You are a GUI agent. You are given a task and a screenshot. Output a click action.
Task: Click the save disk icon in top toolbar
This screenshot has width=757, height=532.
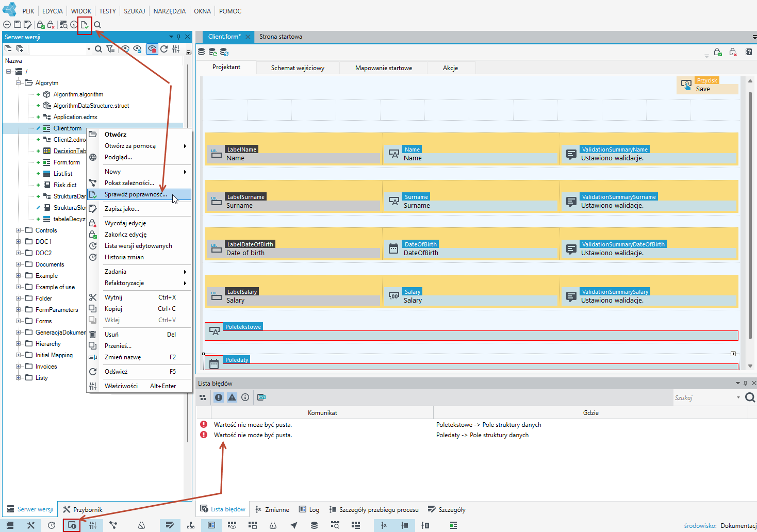coord(18,25)
